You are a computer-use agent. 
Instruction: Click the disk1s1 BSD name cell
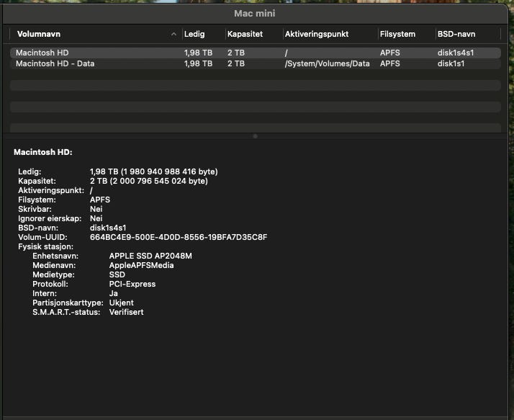[x=451, y=63]
